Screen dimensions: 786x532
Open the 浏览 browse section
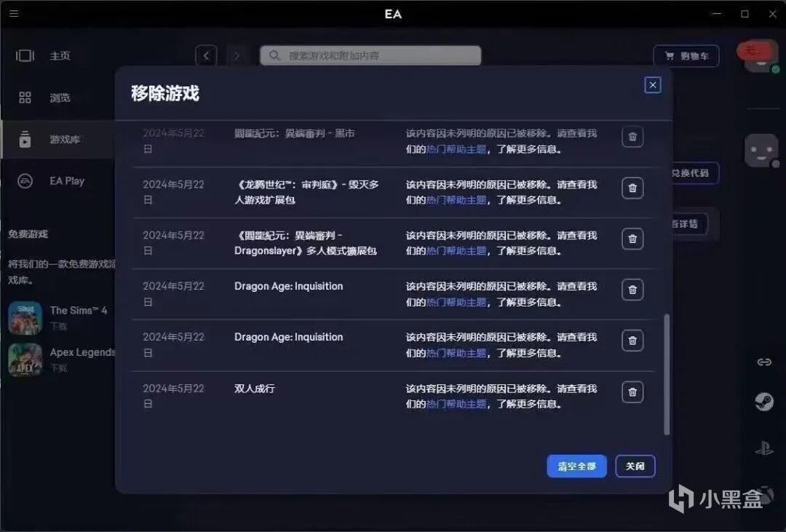[x=60, y=98]
